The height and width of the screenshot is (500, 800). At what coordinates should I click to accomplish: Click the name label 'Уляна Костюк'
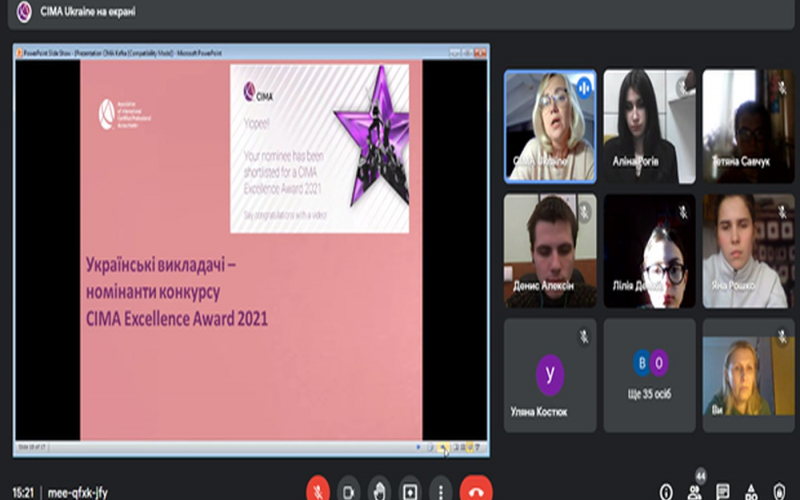click(x=539, y=412)
